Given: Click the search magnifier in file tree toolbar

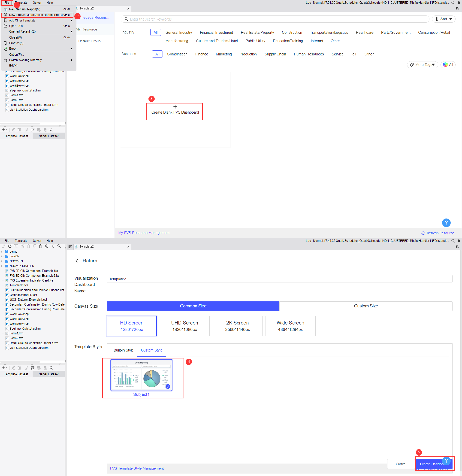Looking at the screenshot, I should pos(59,246).
